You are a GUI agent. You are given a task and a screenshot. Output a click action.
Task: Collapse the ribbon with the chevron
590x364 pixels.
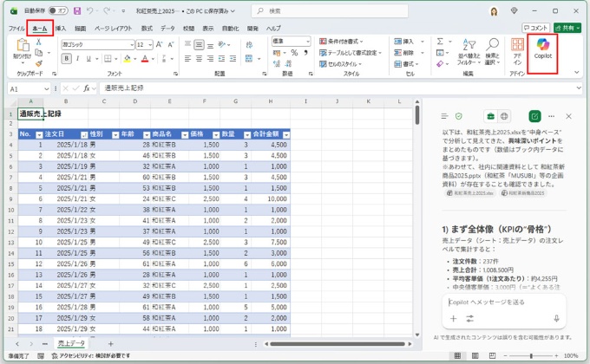click(576, 72)
